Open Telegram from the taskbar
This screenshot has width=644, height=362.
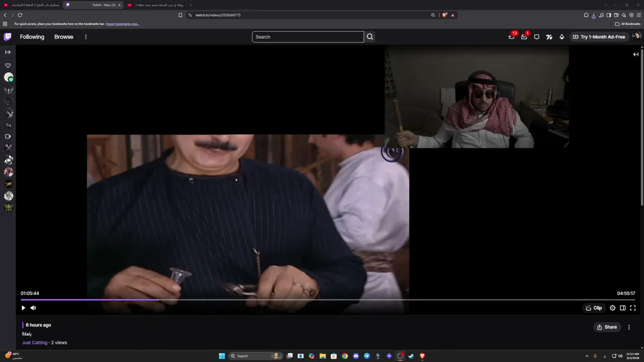click(x=367, y=356)
